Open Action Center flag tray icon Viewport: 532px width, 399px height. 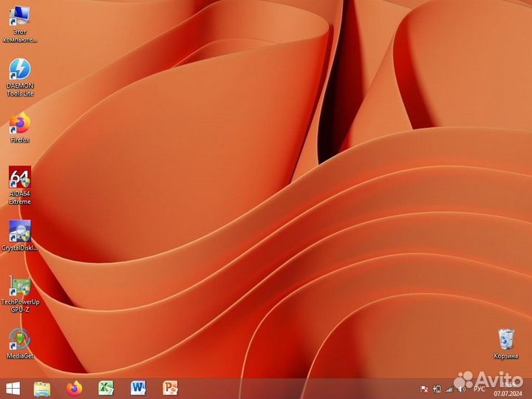(x=424, y=389)
